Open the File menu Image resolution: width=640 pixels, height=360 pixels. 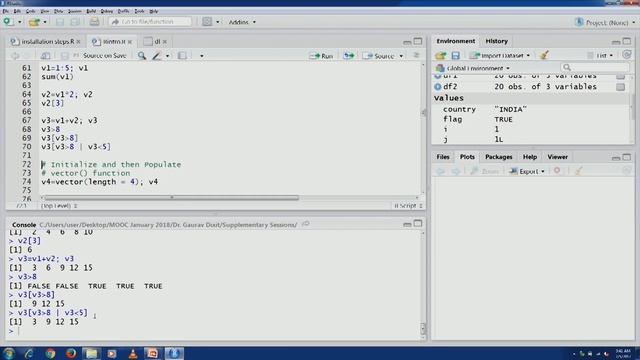click(x=5, y=11)
